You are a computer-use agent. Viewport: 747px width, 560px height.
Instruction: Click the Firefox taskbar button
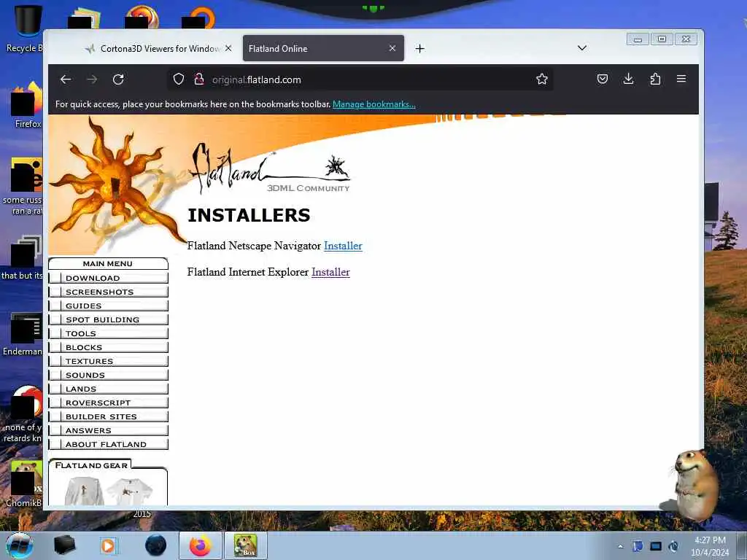pyautogui.click(x=201, y=545)
